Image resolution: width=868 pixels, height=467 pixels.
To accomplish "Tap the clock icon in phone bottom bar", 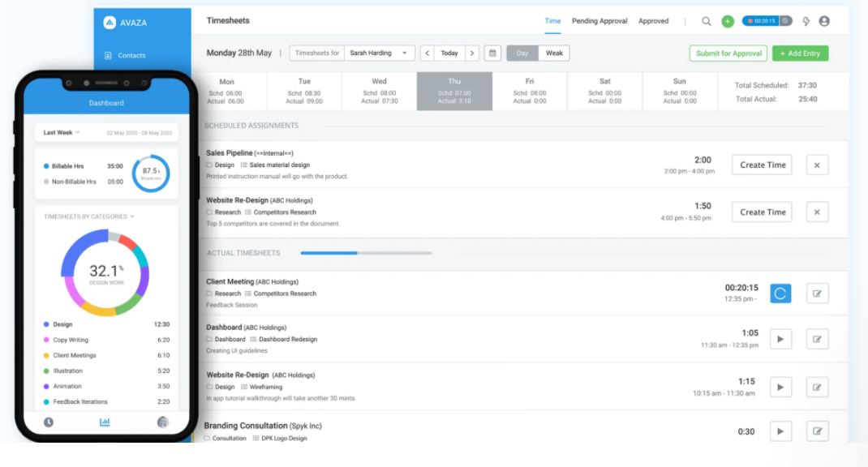I will click(49, 422).
